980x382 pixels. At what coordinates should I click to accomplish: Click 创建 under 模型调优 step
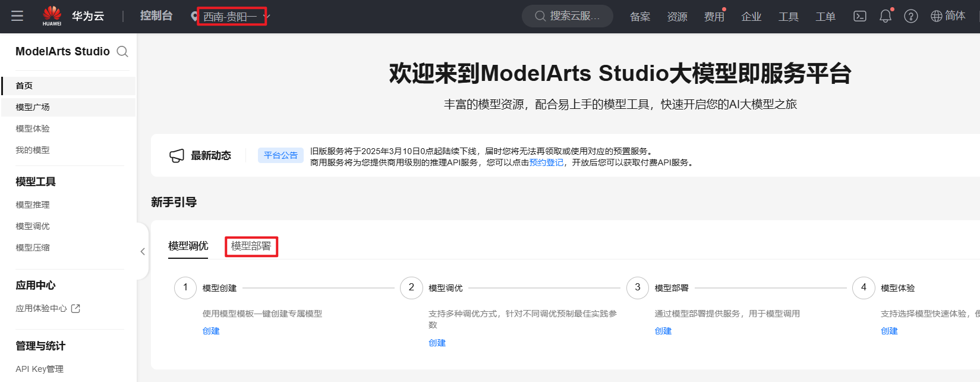click(x=437, y=343)
